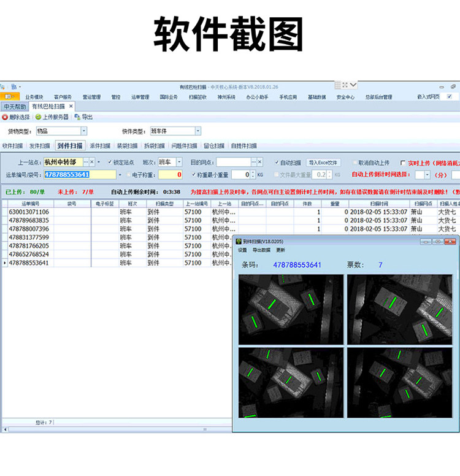Click the small arrow after 上一站点 field
Screen dimensions: 460x476
[99, 162]
